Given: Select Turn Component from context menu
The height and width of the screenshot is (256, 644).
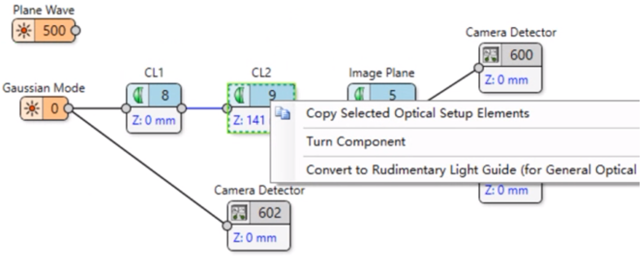Looking at the screenshot, I should point(356,142).
